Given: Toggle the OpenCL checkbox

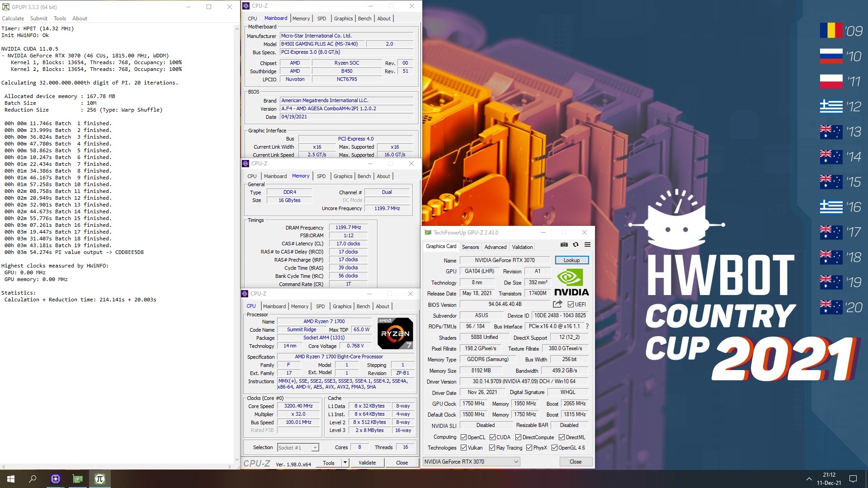Looking at the screenshot, I should (x=463, y=437).
